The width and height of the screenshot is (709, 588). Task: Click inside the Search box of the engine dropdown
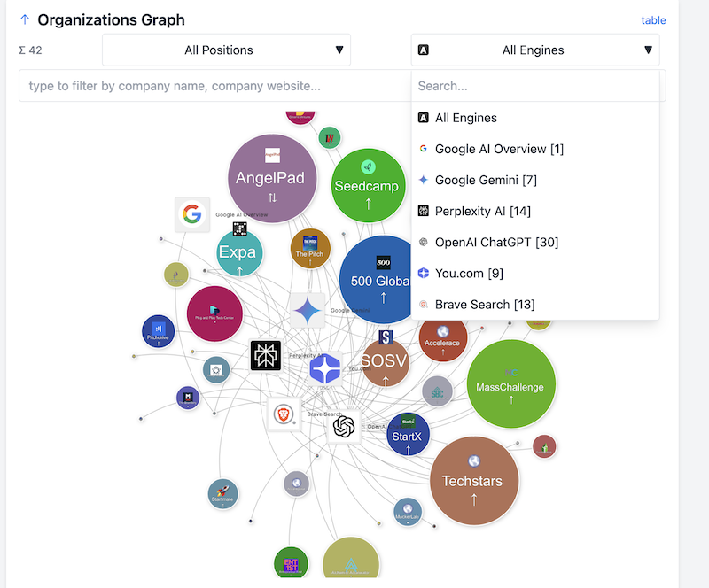point(535,85)
